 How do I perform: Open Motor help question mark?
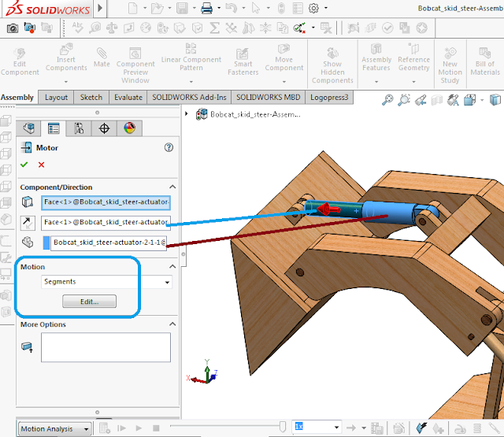point(169,147)
